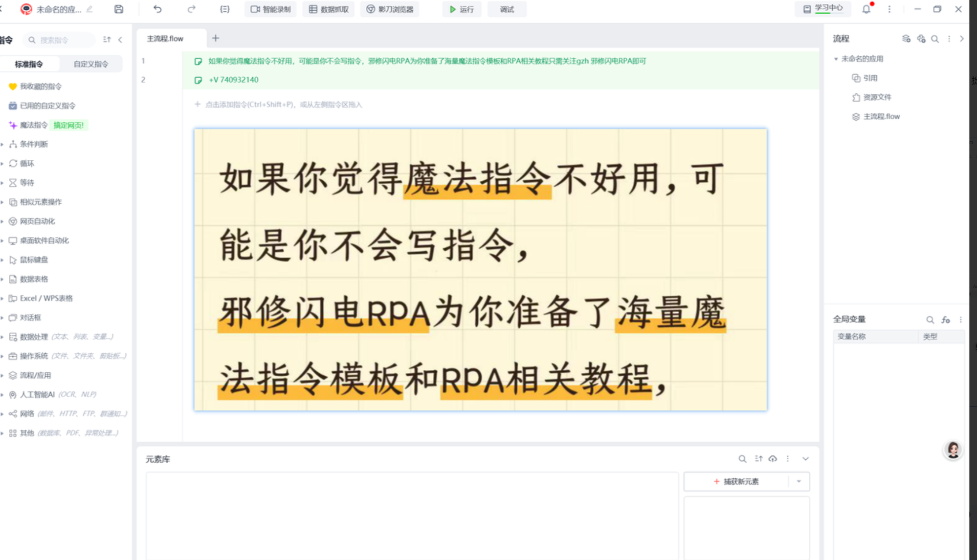Open dropdown arrow next to 捕获新元素
977x560 pixels.
point(799,481)
